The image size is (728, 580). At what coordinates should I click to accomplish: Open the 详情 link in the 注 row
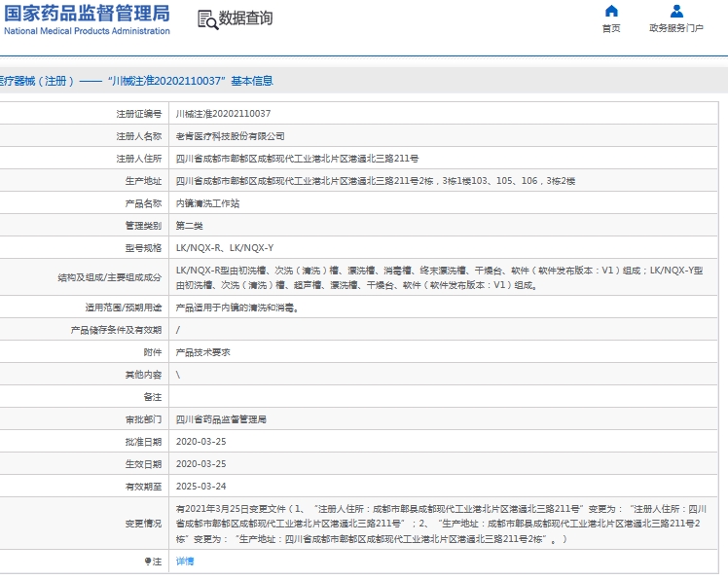(x=185, y=562)
